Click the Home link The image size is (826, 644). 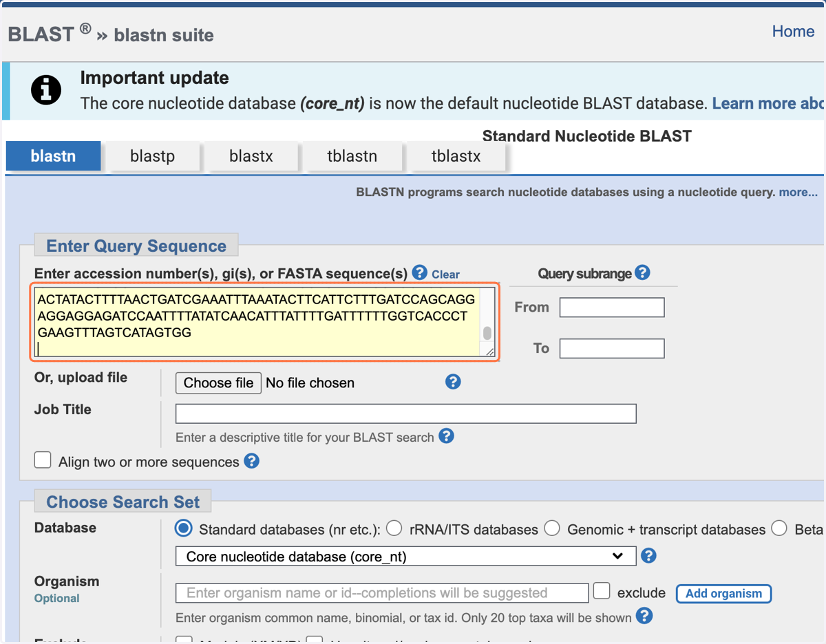pos(793,31)
